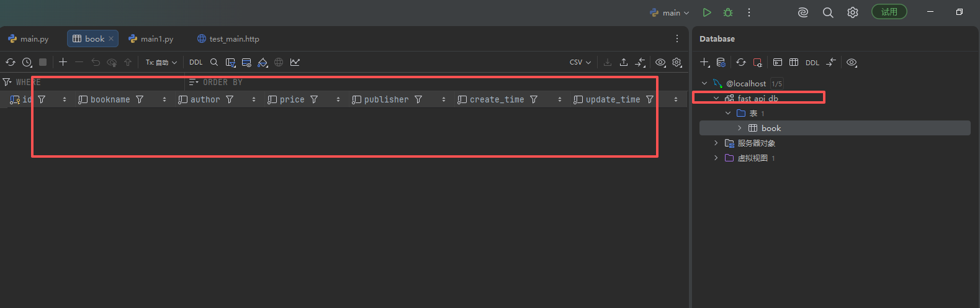Click the globe icon in editor toolbar

click(x=279, y=62)
